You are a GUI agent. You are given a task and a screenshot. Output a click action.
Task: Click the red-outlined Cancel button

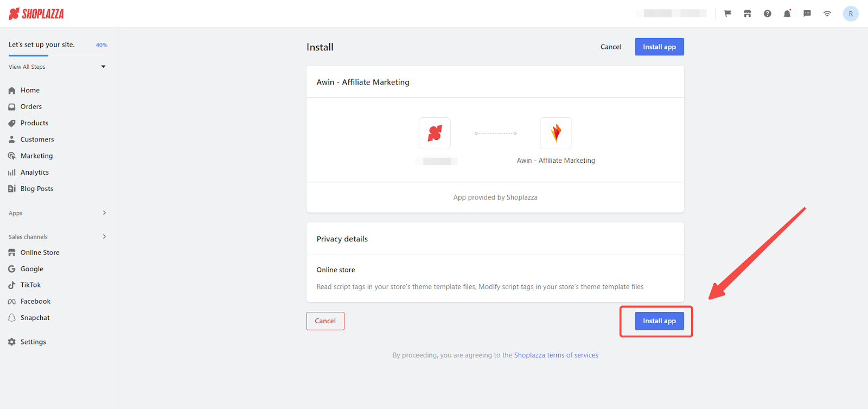(325, 321)
